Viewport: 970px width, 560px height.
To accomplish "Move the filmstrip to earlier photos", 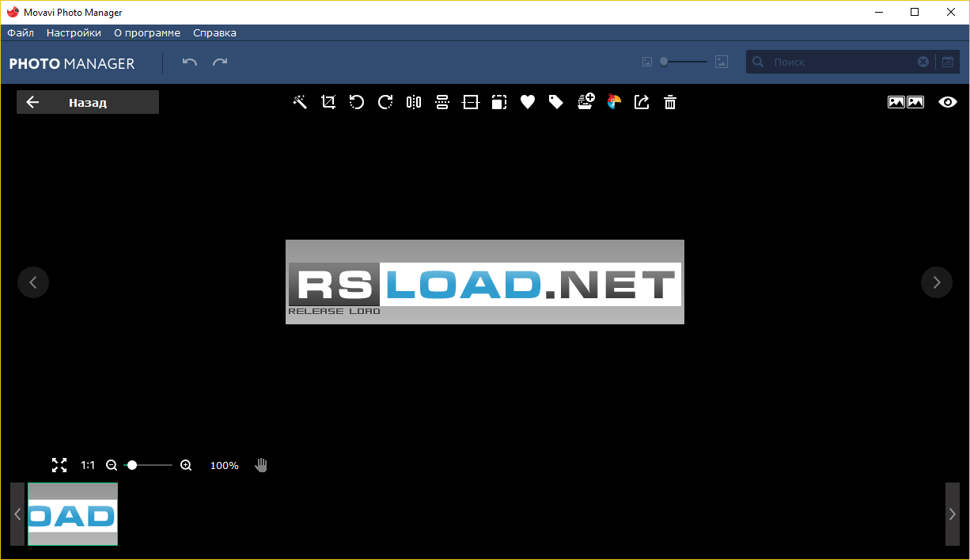I will click(17, 514).
